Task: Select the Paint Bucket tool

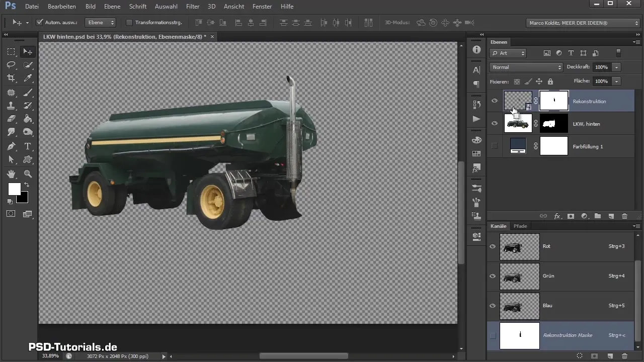Action: [x=28, y=119]
